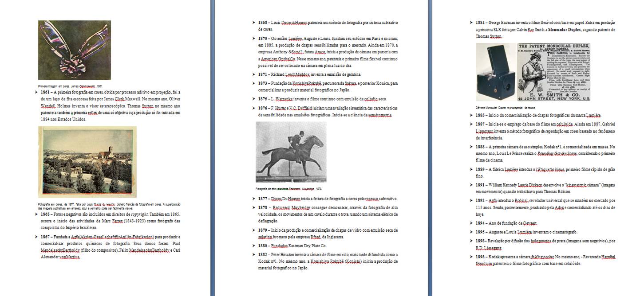The height and width of the screenshot is (296, 644).
Task: Click the year heading '1865'
Action: (45, 214)
